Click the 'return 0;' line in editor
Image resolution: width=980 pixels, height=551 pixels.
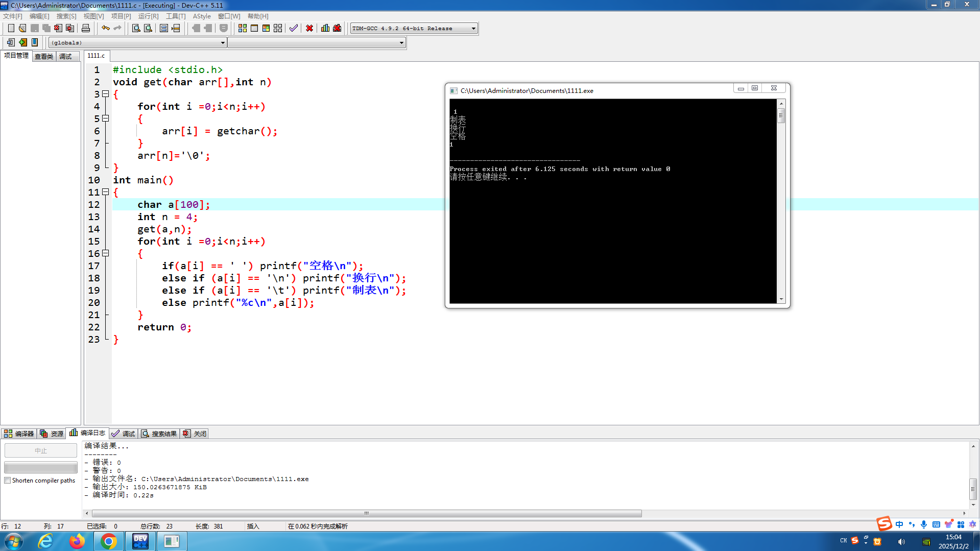click(x=164, y=327)
